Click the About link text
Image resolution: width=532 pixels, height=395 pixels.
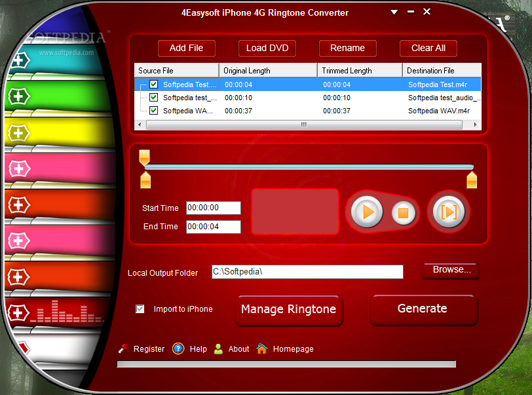[x=238, y=349]
